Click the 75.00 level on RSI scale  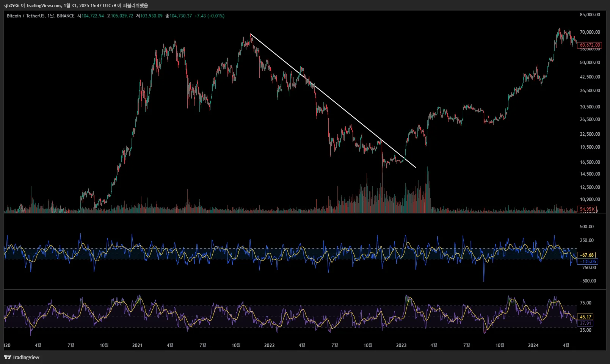(x=585, y=303)
